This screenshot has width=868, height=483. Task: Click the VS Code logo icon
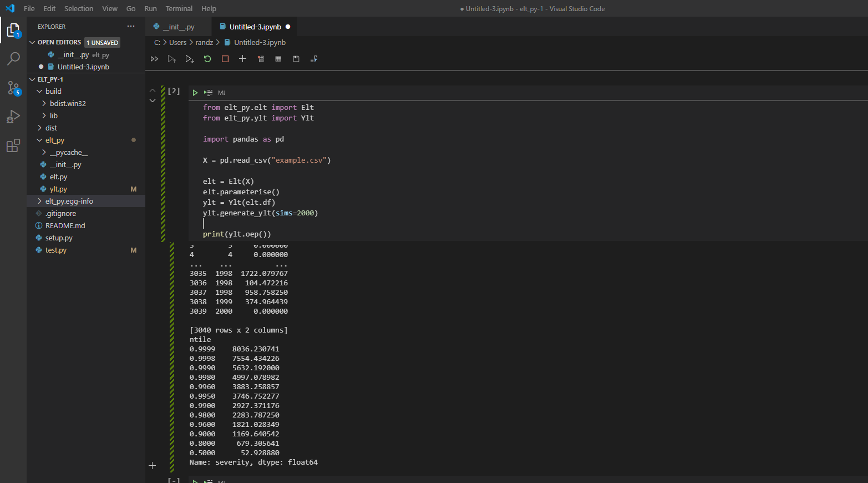(x=10, y=8)
